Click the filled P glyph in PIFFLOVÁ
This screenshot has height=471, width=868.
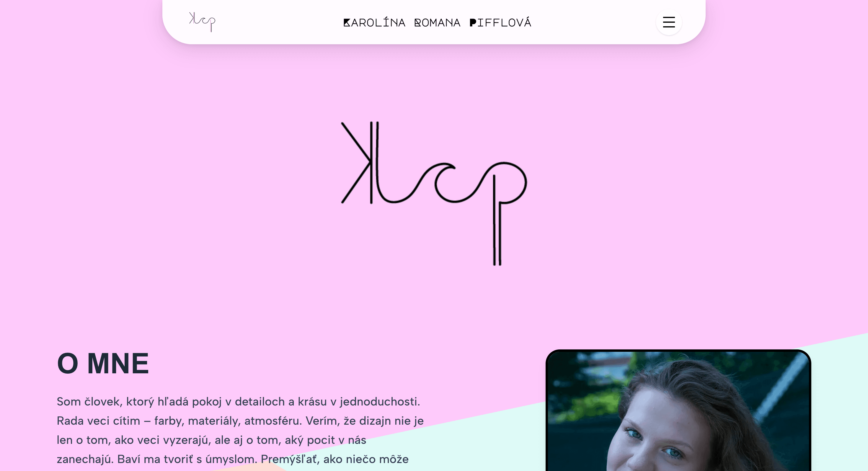tap(473, 22)
